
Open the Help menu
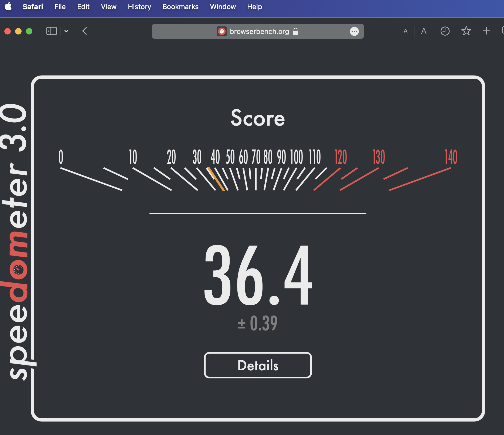tap(254, 7)
